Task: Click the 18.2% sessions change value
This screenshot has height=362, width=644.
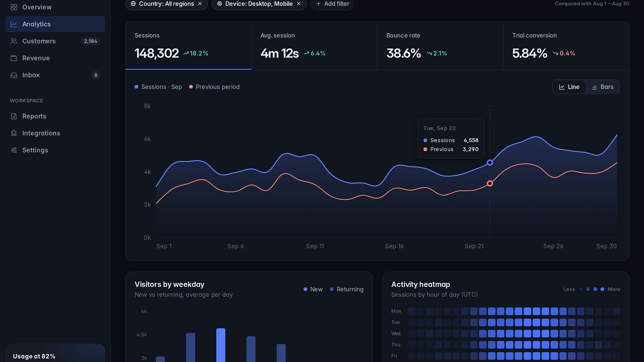Action: tap(199, 53)
